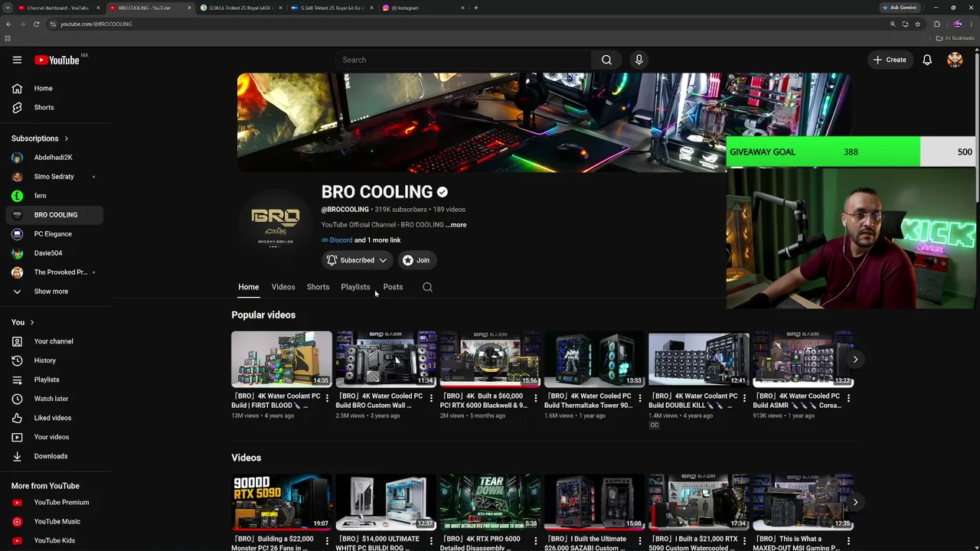Click the Popular videos heading

point(263,315)
